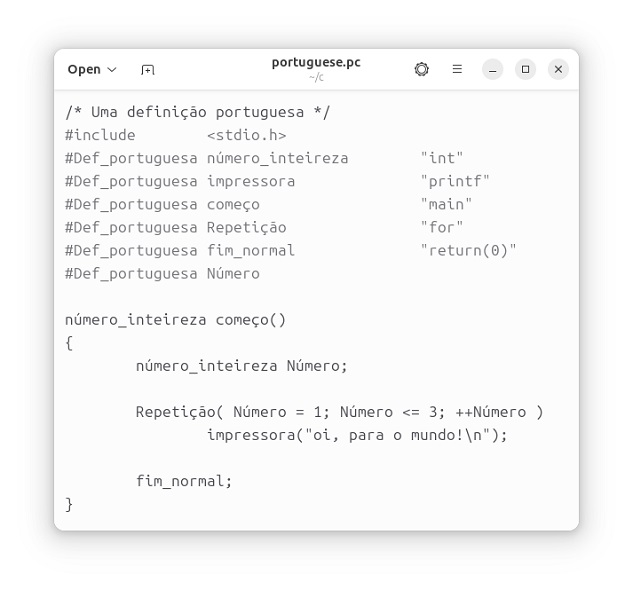Click the "printf" string literal
Viewport: 633px width, 590px height.
[x=455, y=181]
